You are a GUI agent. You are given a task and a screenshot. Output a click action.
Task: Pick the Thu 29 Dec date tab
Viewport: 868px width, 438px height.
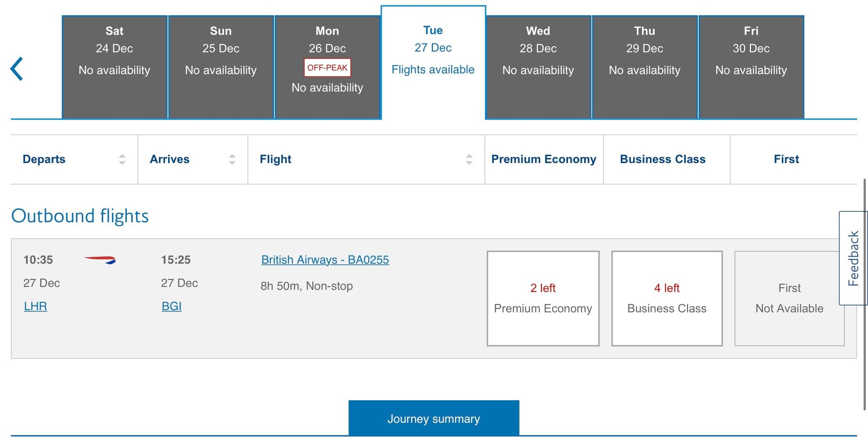[644, 67]
